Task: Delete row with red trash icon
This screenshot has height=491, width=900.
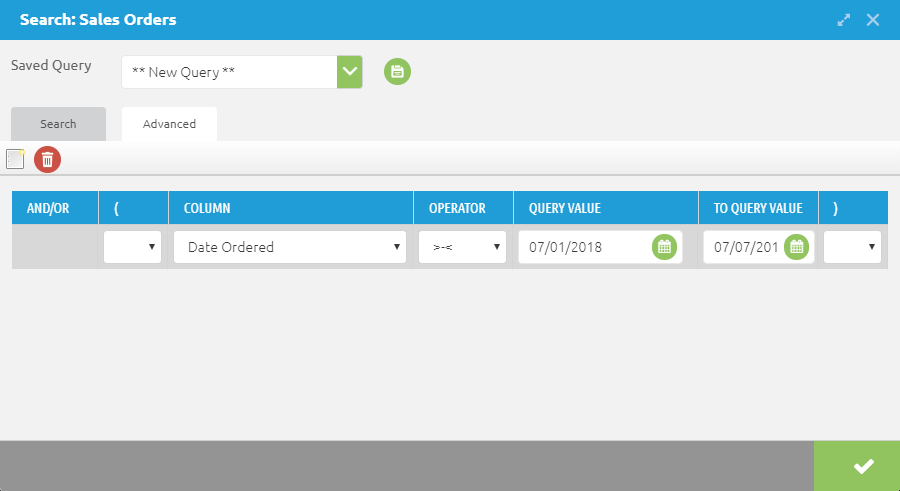Action: 47,159
